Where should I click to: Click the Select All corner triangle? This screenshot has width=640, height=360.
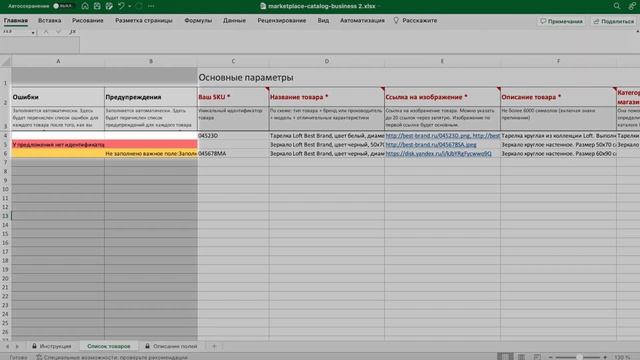click(x=6, y=61)
